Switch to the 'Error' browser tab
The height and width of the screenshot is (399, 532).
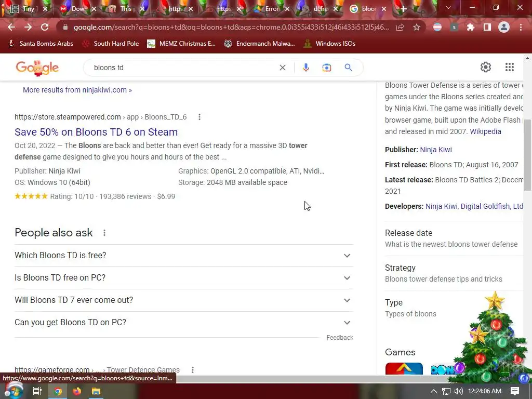(272, 9)
